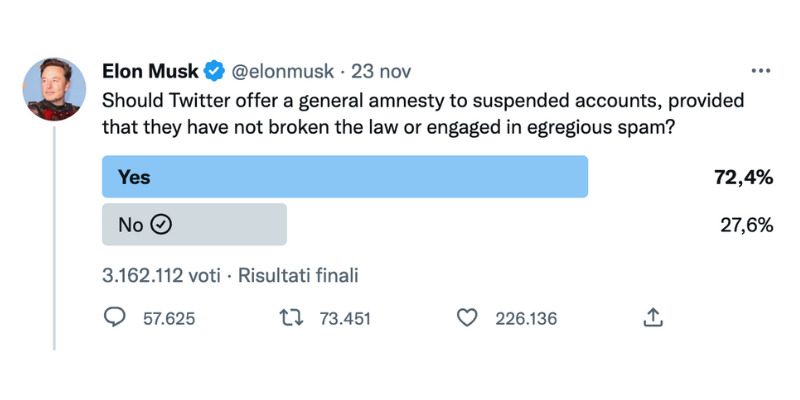Click the share upload icon
Viewport: 800px width, 400px height.
[x=652, y=318]
